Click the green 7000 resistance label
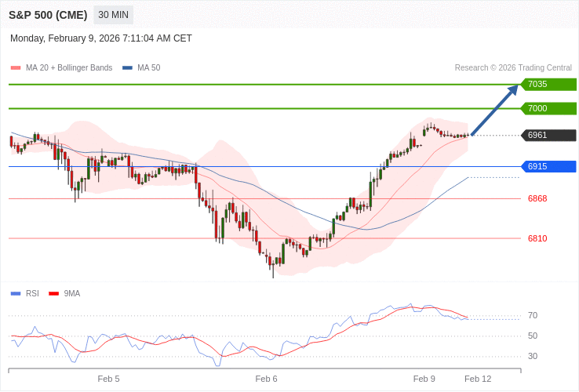Viewport: 579px width, 392px height. 548,108
